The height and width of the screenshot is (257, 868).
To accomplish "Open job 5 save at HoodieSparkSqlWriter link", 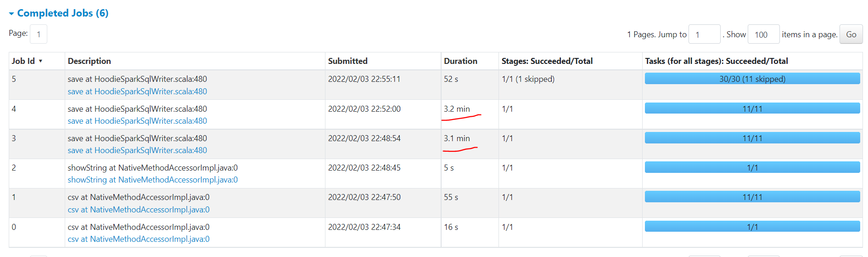I will point(137,91).
